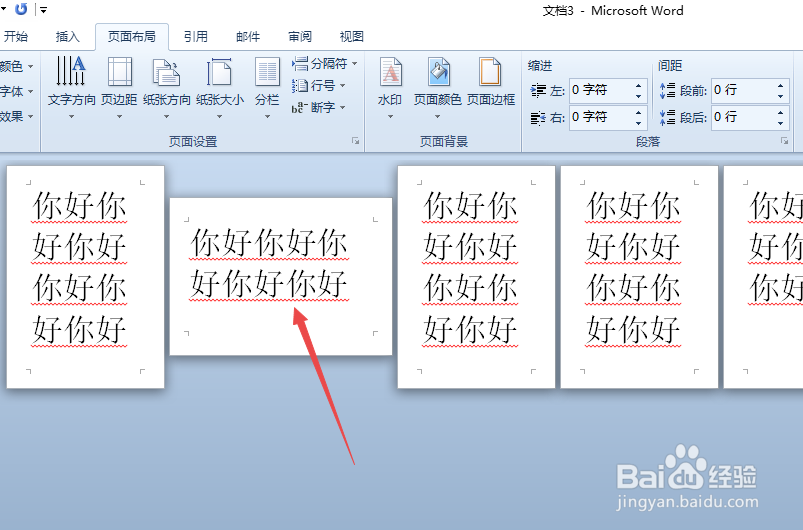Expand arrow under 纸张方向

tap(166, 117)
